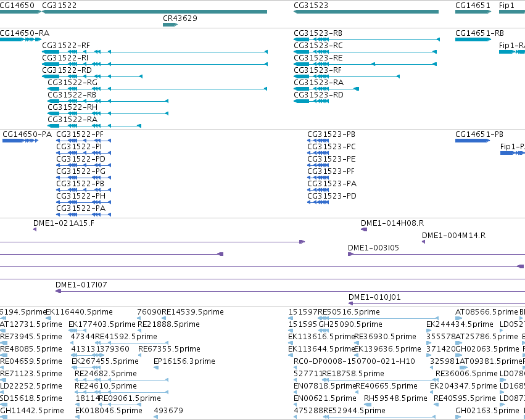Click EST label RE24610.5prime

coord(106,386)
